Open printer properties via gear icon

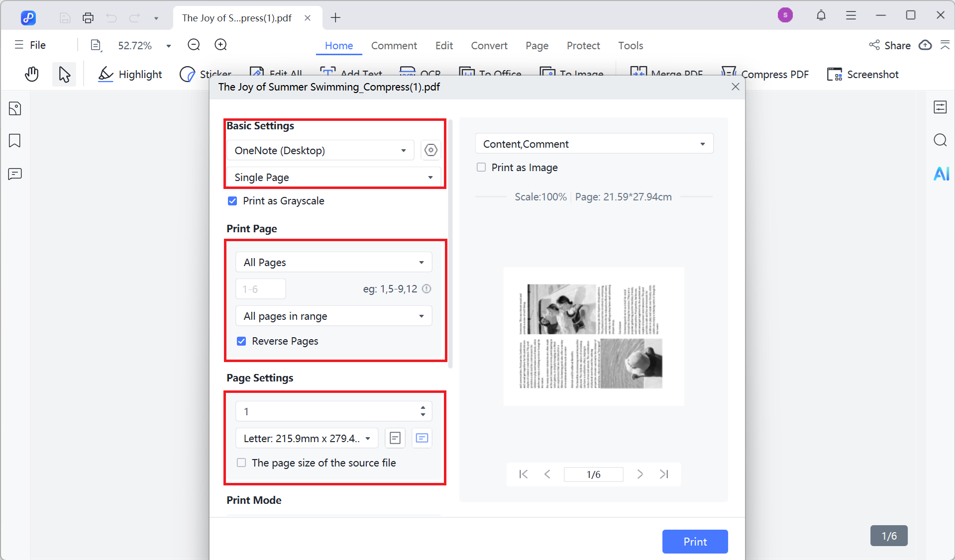pos(430,150)
